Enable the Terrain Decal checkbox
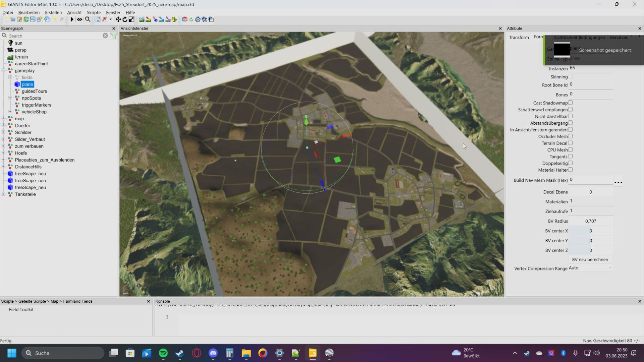The width and height of the screenshot is (644, 362). coord(571,143)
